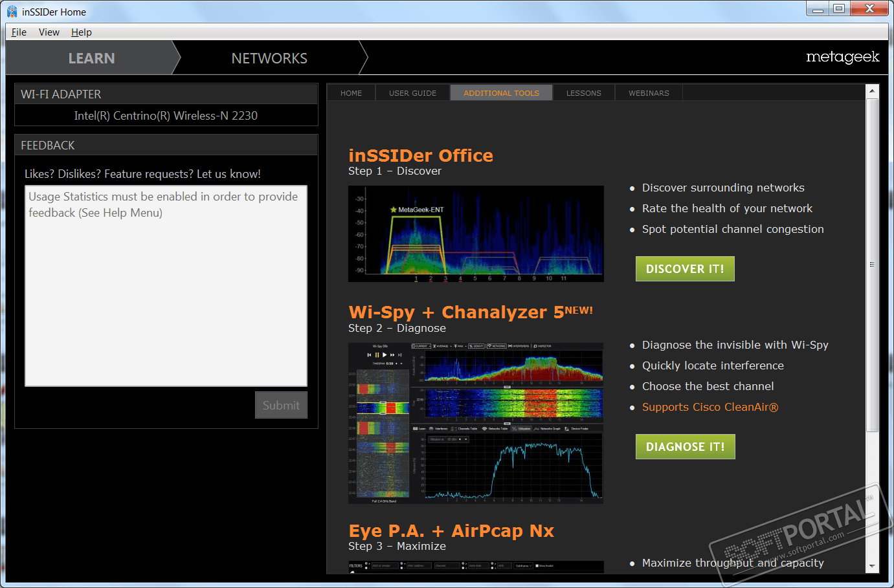Screen dimensions: 894x588
Task: Open the File menu
Action: tap(19, 32)
